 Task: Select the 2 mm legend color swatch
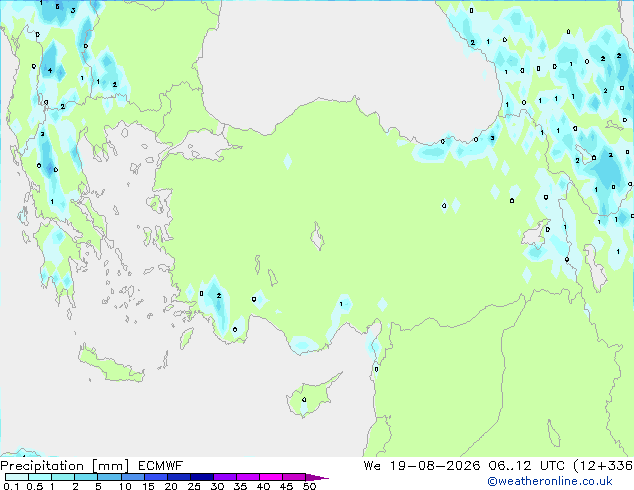(86, 477)
